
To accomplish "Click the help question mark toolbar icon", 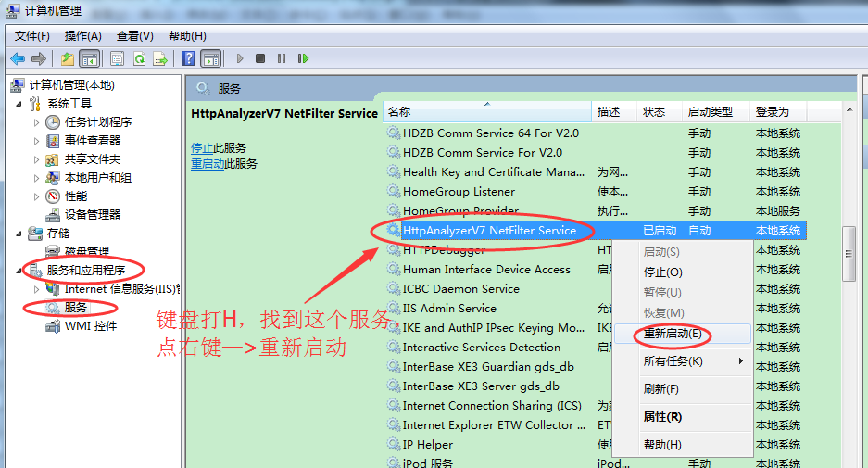I will click(x=189, y=58).
